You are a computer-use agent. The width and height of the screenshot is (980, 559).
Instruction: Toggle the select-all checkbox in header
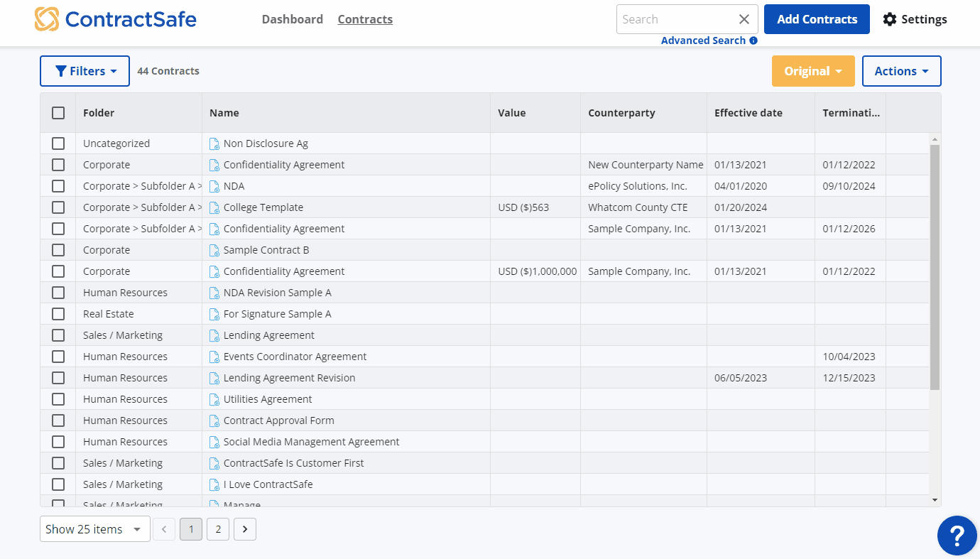tap(58, 113)
